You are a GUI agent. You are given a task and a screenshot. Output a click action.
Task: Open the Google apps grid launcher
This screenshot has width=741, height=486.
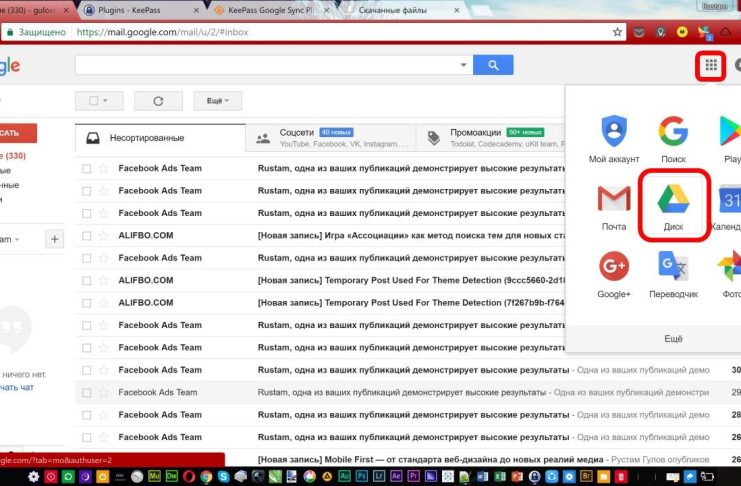(711, 65)
